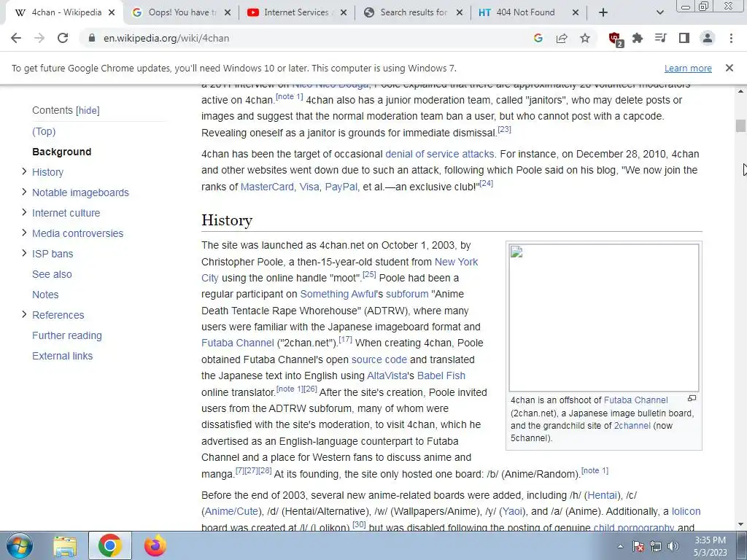This screenshot has height=560, width=747.
Task: Open a new tab with plus button
Action: click(x=603, y=12)
